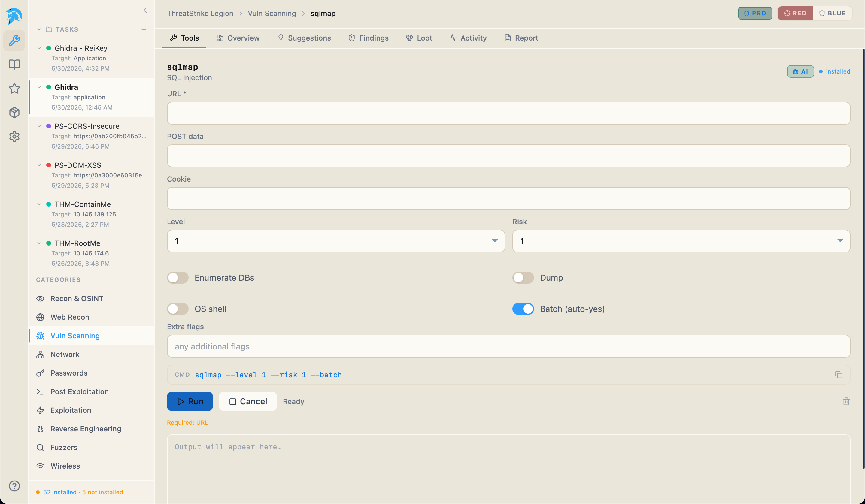Expand the THM-RootMe task chevron
Viewport: 865px width, 504px height.
(39, 243)
